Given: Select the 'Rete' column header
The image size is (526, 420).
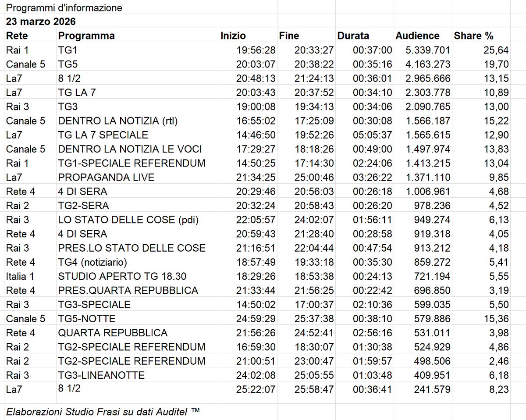Looking at the screenshot, I should pyautogui.click(x=17, y=36).
